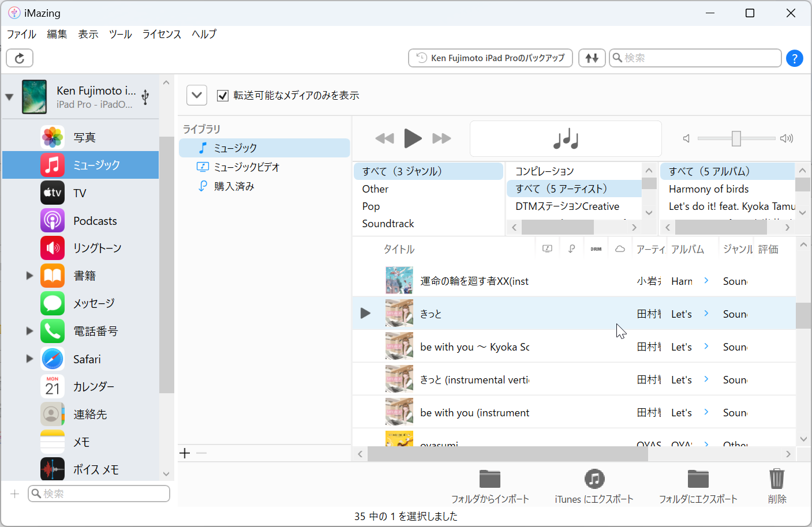Open the TV sidebar section
Screen dimensions: 812x527
81,193
